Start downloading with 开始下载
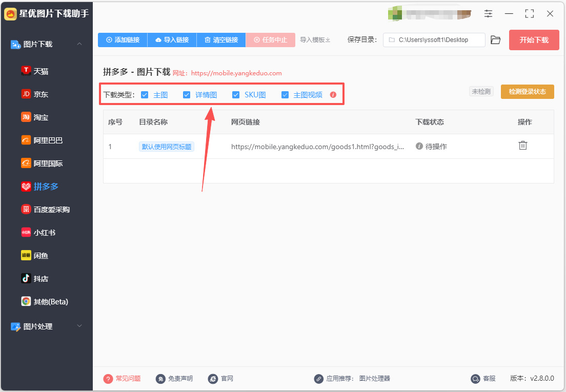Image resolution: width=566 pixels, height=392 pixels. [534, 40]
